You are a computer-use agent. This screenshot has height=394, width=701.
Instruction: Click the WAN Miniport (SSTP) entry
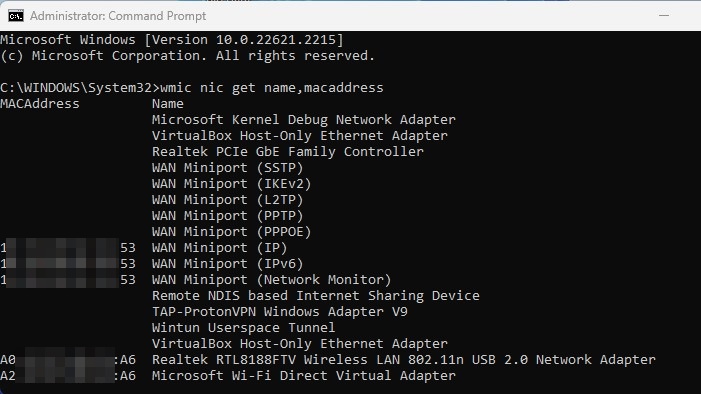coord(228,168)
